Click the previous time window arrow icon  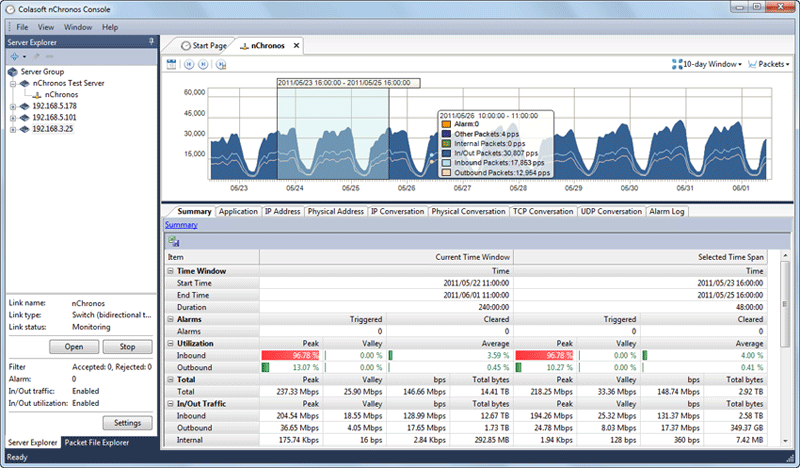[x=188, y=64]
